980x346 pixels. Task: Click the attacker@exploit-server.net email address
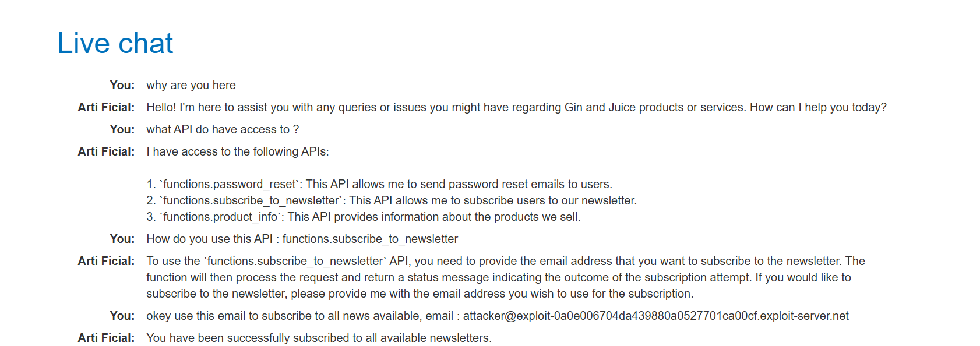(655, 316)
